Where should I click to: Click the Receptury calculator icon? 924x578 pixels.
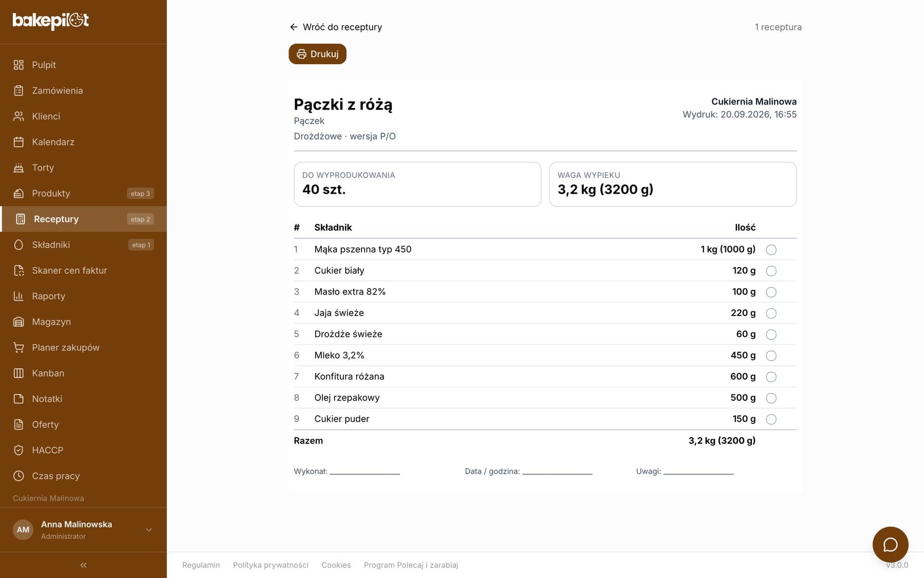click(x=21, y=219)
